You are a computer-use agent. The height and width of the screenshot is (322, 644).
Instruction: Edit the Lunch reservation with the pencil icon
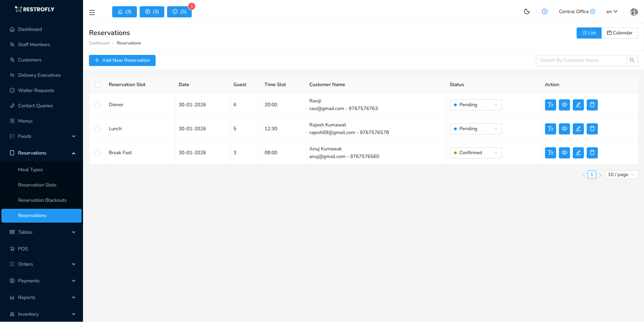[578, 129]
